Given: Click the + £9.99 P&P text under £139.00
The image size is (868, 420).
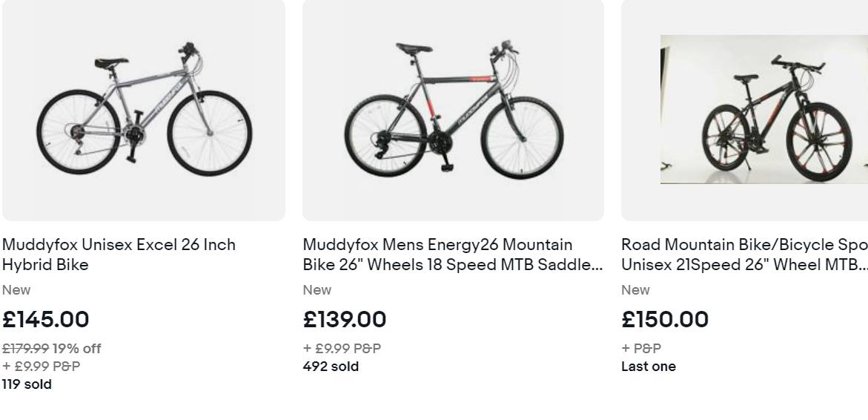Looking at the screenshot, I should coord(342,348).
